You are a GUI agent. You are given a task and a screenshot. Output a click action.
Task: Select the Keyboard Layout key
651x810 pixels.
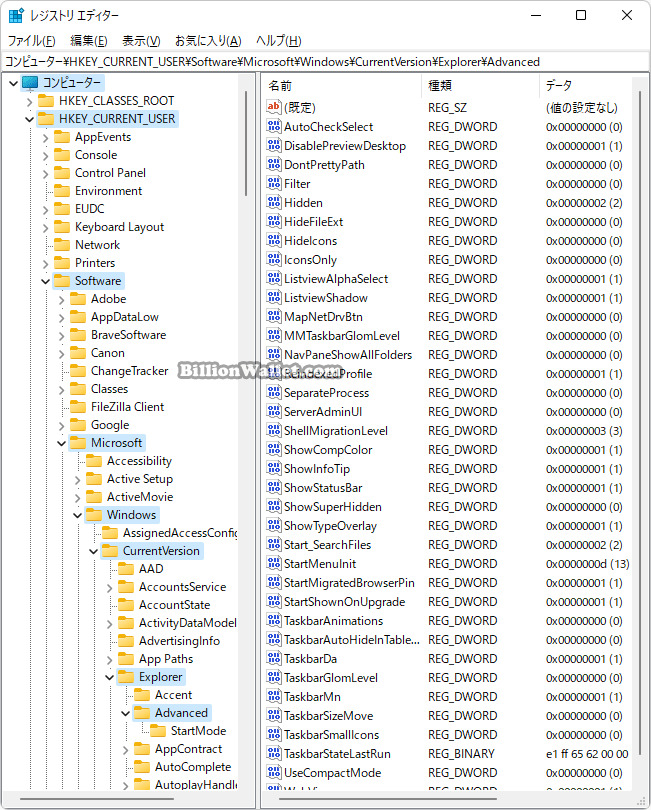[119, 227]
